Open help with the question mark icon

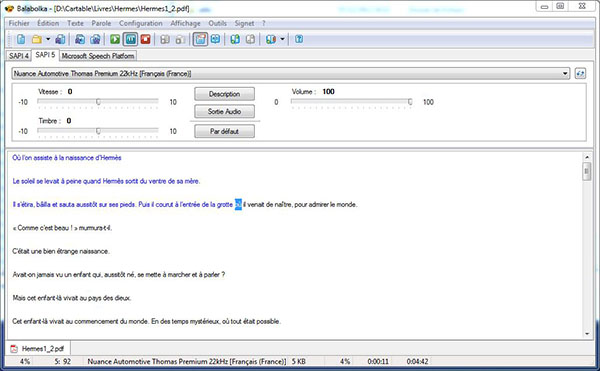[x=299, y=39]
